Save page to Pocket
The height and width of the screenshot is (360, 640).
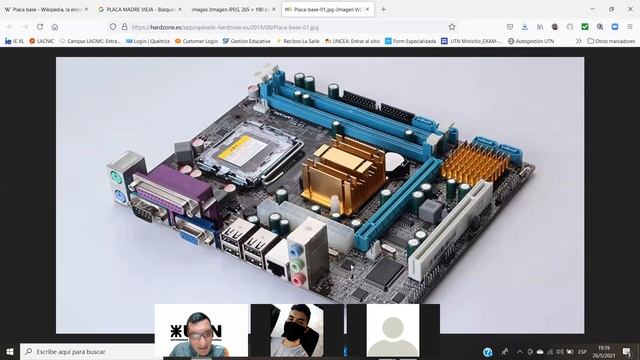[x=510, y=27]
